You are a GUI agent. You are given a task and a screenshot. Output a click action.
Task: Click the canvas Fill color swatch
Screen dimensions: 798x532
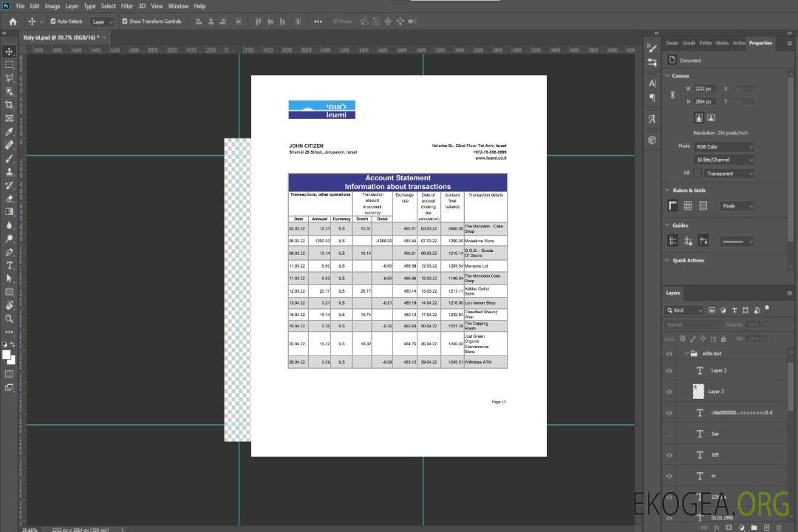pyautogui.click(x=698, y=173)
